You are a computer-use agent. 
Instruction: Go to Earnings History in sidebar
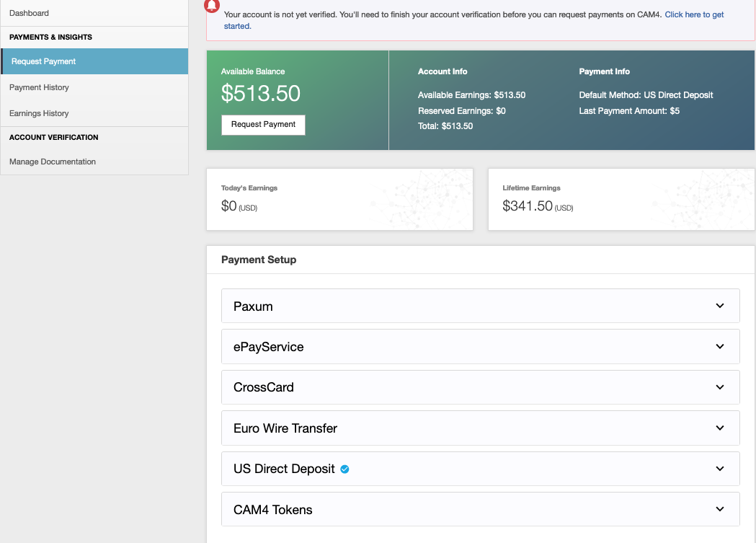[39, 113]
